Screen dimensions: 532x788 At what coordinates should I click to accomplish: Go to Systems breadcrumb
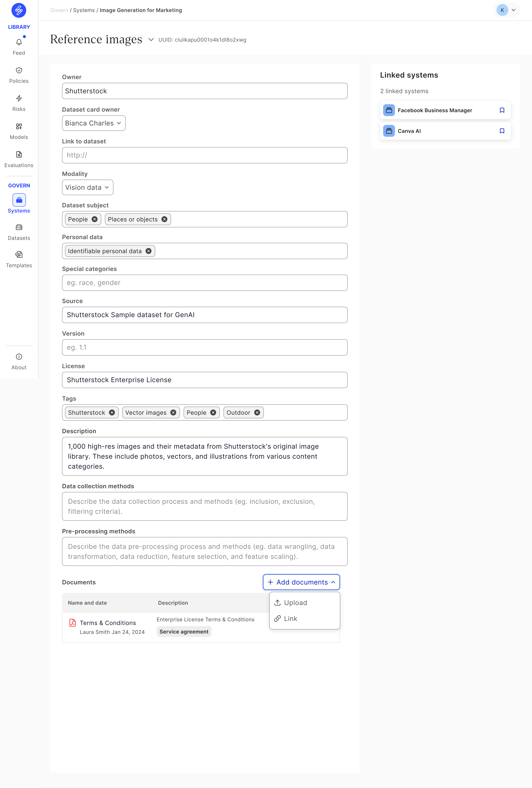click(84, 10)
